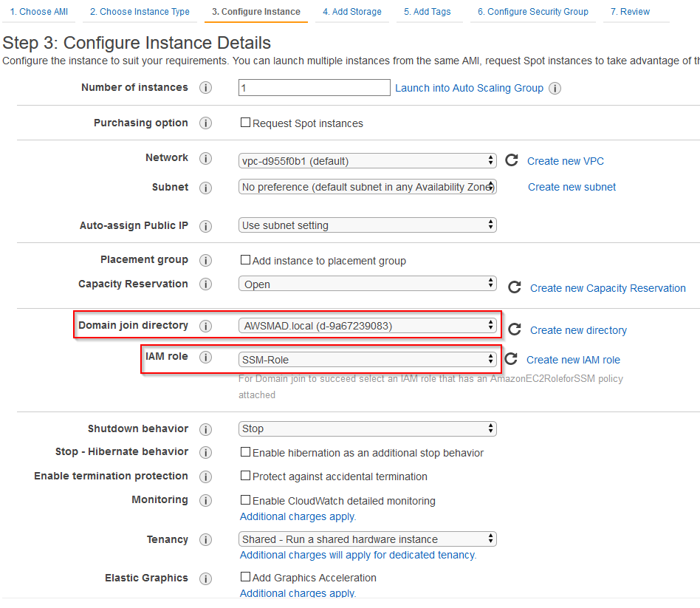Image resolution: width=700 pixels, height=608 pixels.
Task: Enable CloudWatch detailed monitoring
Action: pos(244,500)
